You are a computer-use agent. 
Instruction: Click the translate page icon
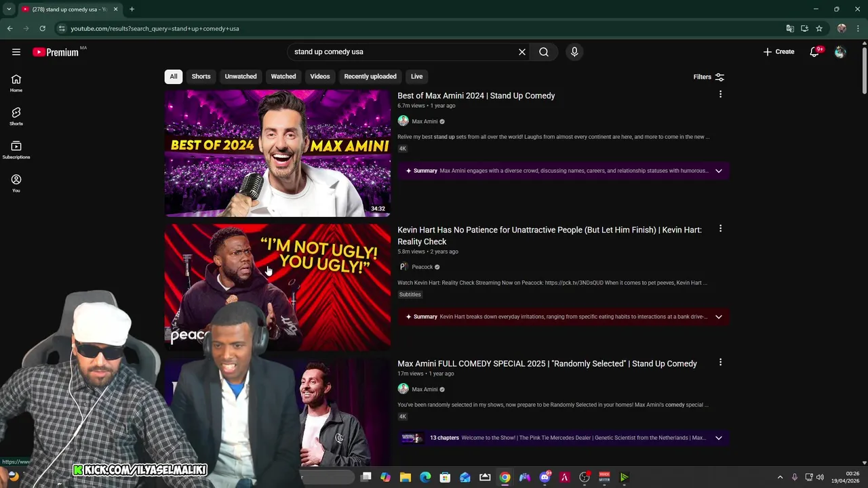pos(790,28)
